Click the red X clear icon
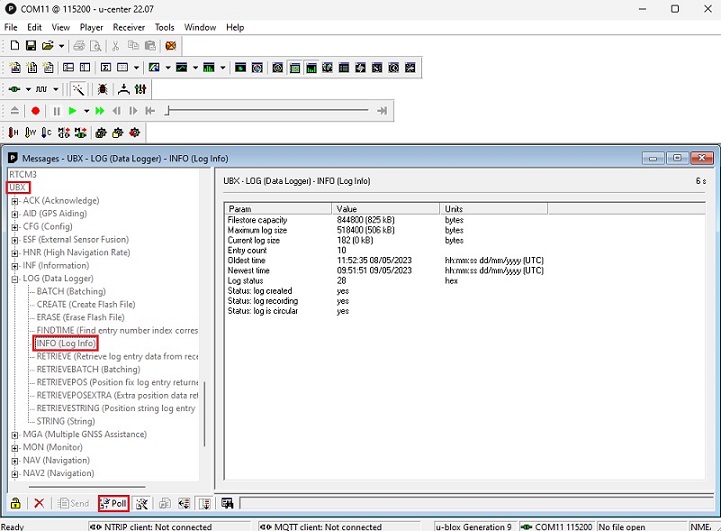Image resolution: width=721 pixels, height=531 pixels. click(39, 503)
